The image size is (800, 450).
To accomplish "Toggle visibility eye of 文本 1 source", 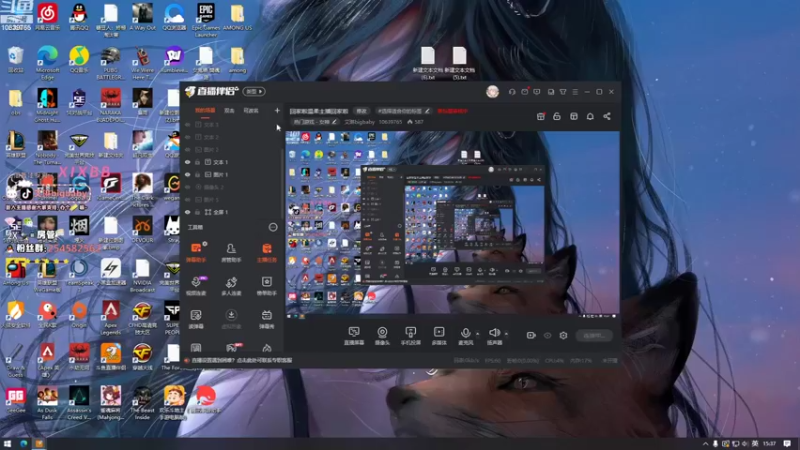I will pyautogui.click(x=188, y=162).
